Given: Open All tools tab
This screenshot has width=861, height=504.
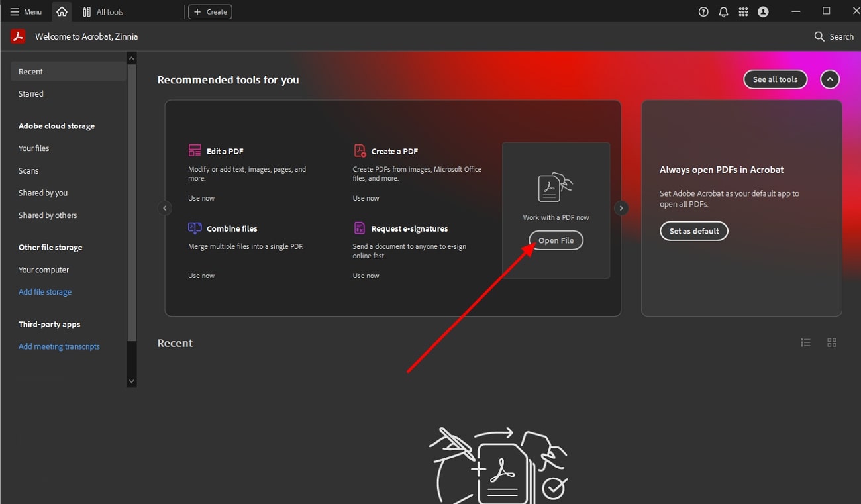Looking at the screenshot, I should pyautogui.click(x=103, y=12).
